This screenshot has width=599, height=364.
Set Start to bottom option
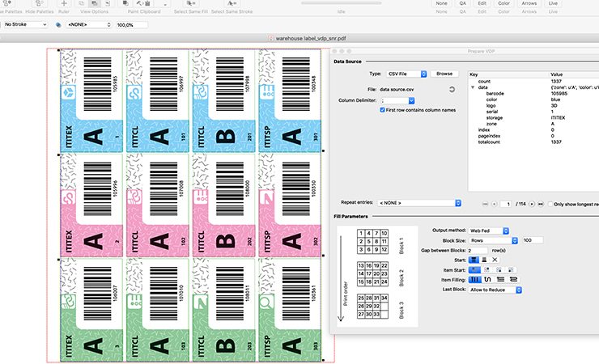point(484,260)
